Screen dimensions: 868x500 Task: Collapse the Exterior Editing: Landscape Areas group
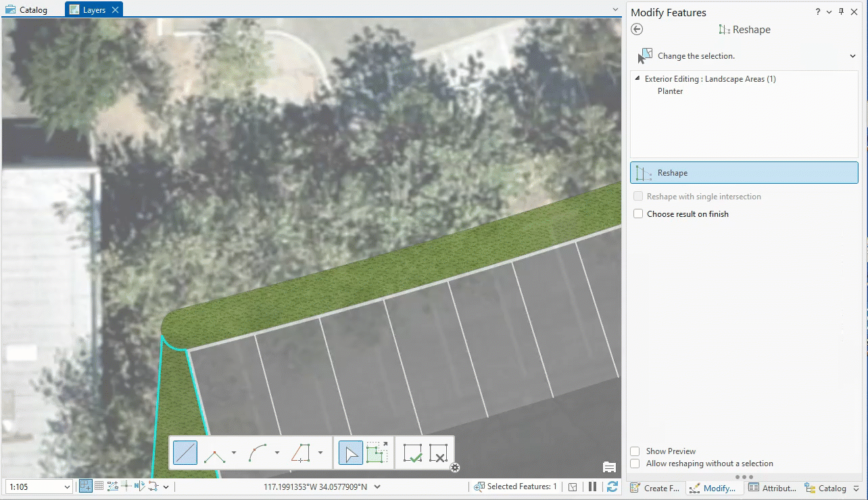637,79
